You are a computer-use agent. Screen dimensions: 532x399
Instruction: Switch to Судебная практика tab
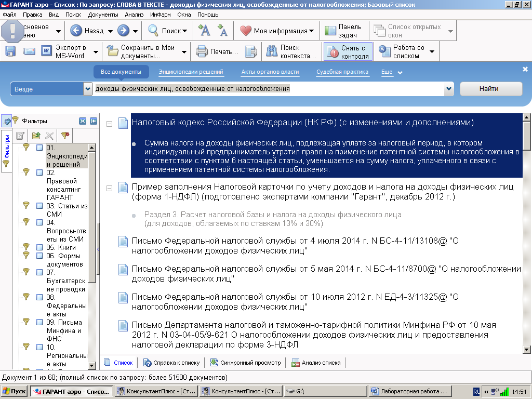[342, 72]
